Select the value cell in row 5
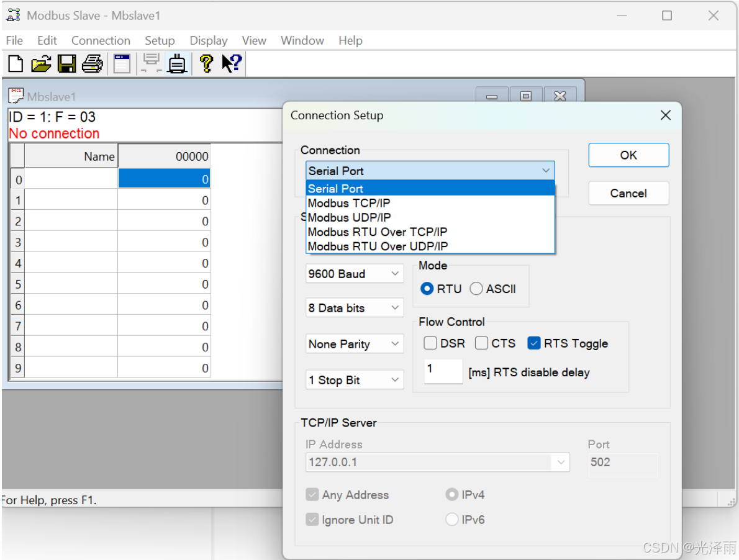The width and height of the screenshot is (739, 560). [164, 284]
